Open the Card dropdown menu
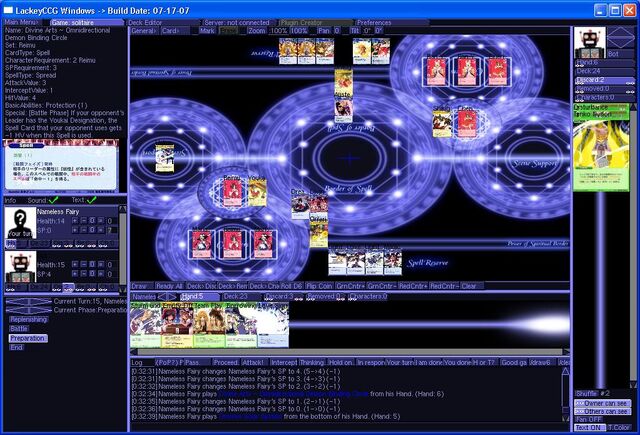This screenshot has height=435, width=640. (175, 31)
